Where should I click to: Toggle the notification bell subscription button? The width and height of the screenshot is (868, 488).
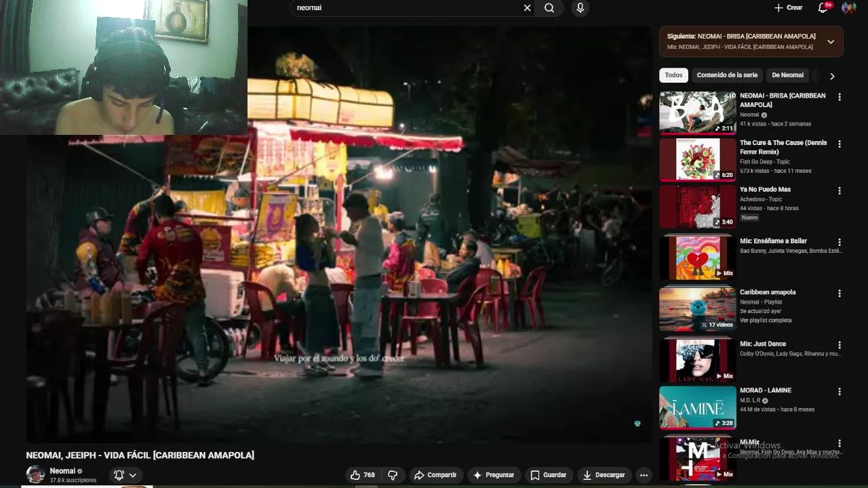(126, 475)
